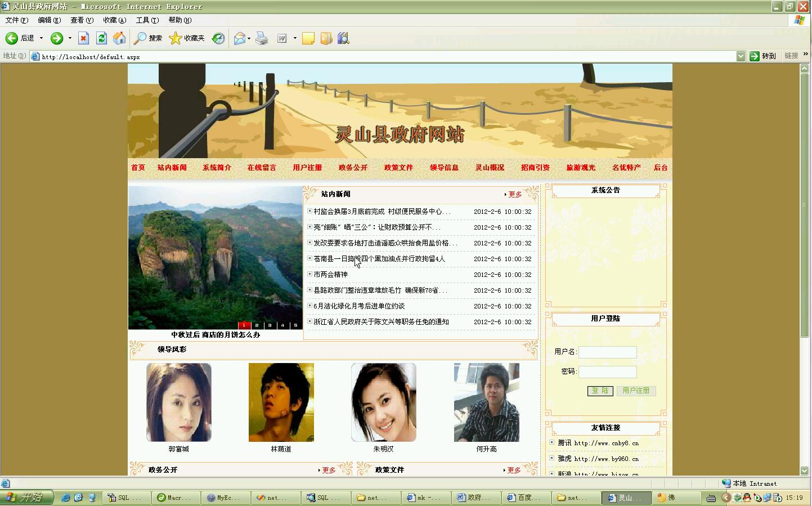Viewport: 812px width, 506px height.
Task: Click the Refresh page icon
Action: point(101,38)
